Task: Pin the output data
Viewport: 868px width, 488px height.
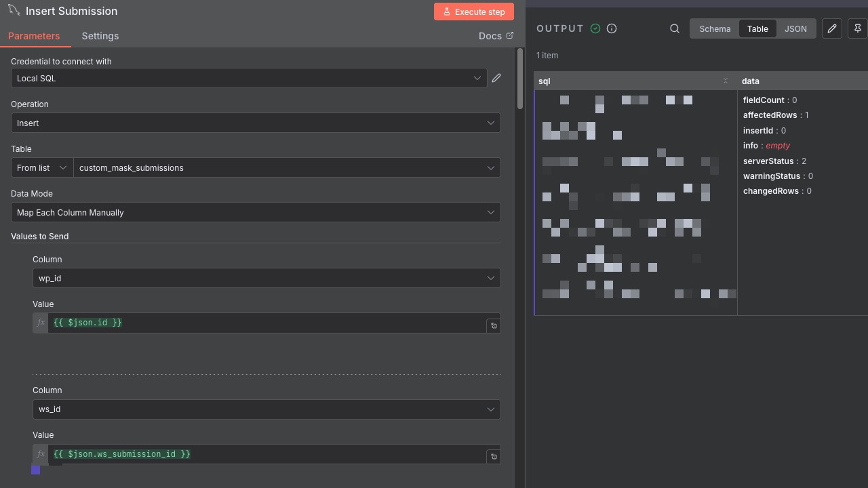Action: (858, 28)
